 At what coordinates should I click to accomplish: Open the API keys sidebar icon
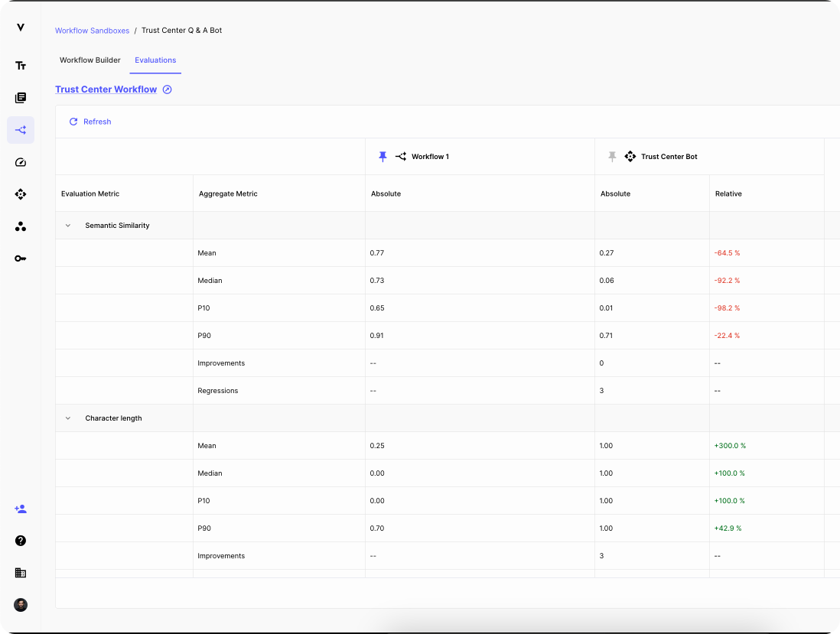pyautogui.click(x=21, y=258)
